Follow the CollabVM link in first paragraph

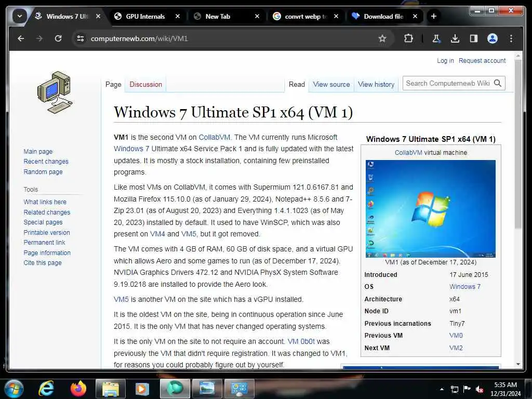coord(214,137)
